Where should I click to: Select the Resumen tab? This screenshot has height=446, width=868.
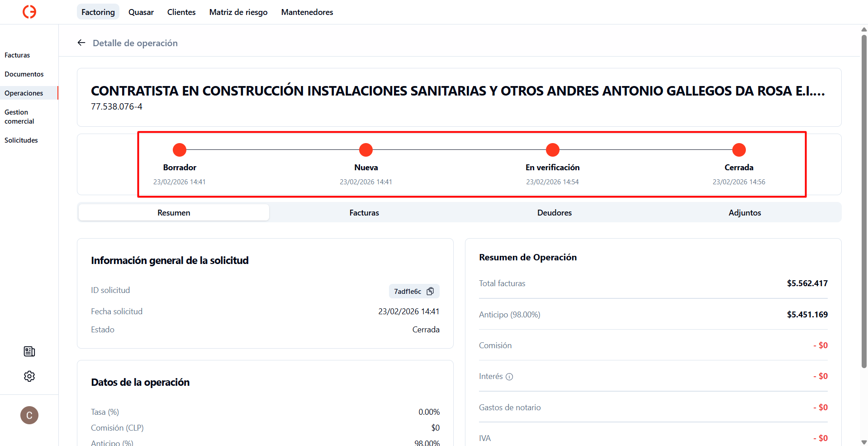(174, 212)
